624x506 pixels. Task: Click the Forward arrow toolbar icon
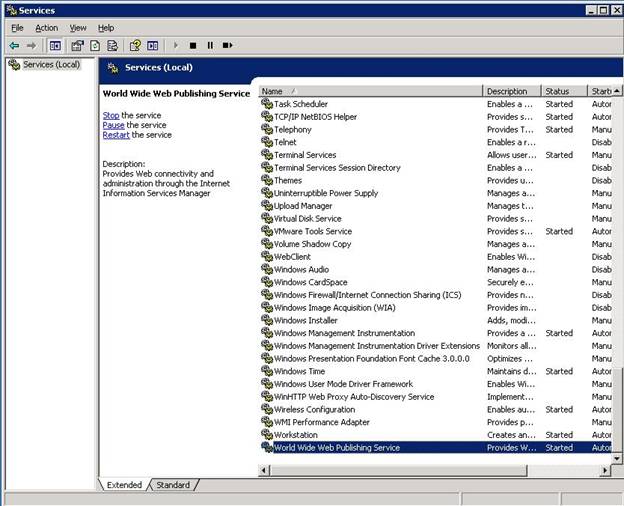[31, 46]
